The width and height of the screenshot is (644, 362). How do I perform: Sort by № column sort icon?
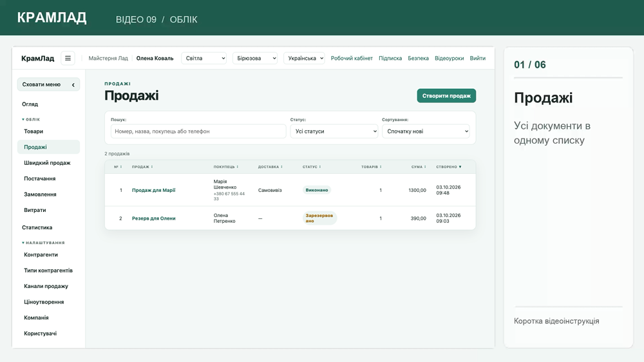(121, 167)
